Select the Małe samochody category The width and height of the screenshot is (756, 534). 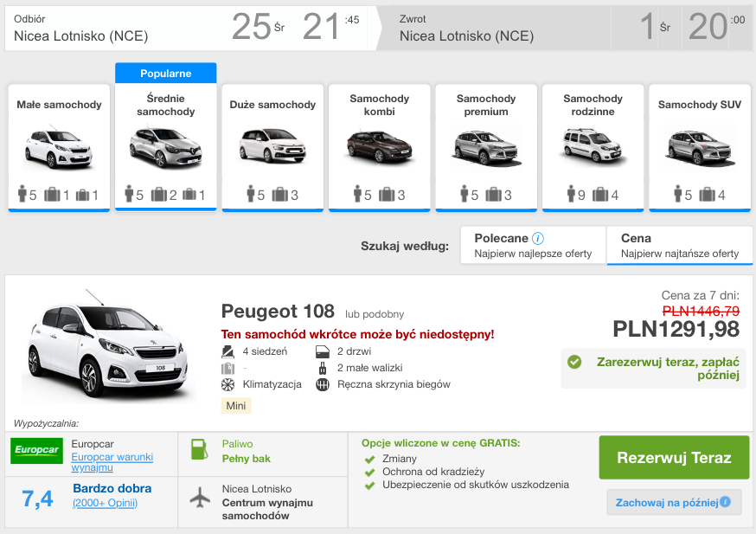59,147
